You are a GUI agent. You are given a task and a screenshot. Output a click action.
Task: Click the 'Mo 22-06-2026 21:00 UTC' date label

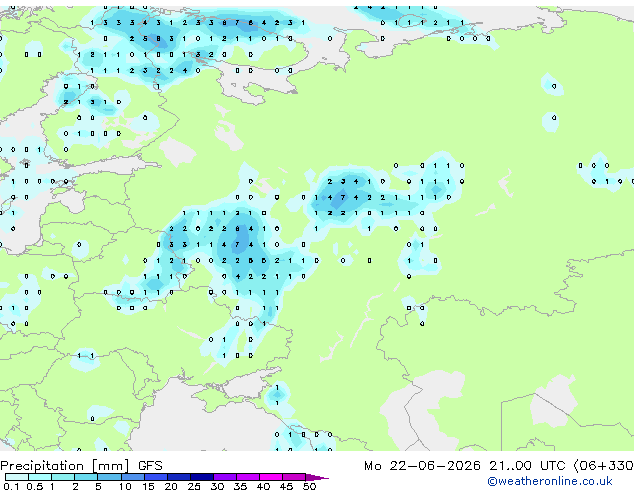[x=464, y=466]
